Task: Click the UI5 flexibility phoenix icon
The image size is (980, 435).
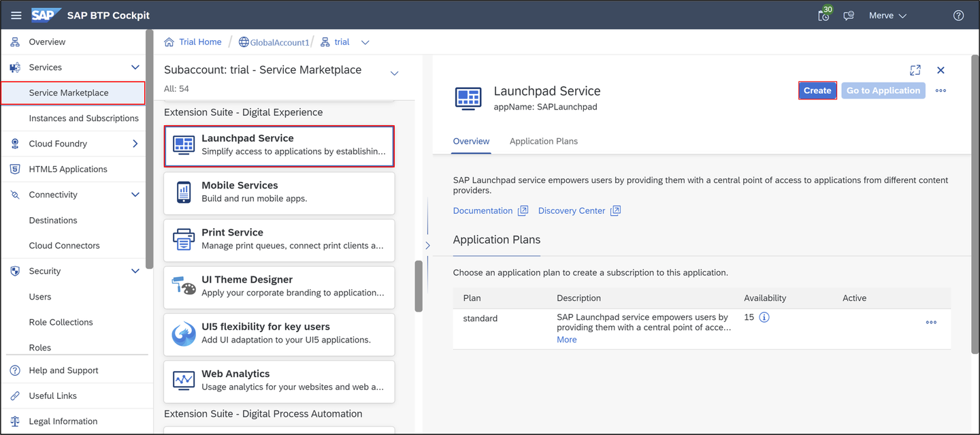Action: 184,334
